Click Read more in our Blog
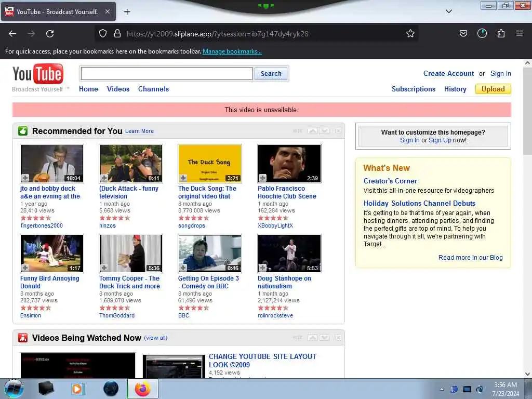Screen dimensions: 532x399 click(470, 258)
